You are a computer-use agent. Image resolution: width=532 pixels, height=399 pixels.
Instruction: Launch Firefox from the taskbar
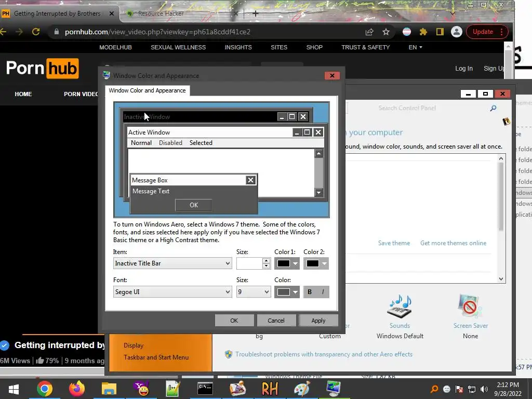77,389
